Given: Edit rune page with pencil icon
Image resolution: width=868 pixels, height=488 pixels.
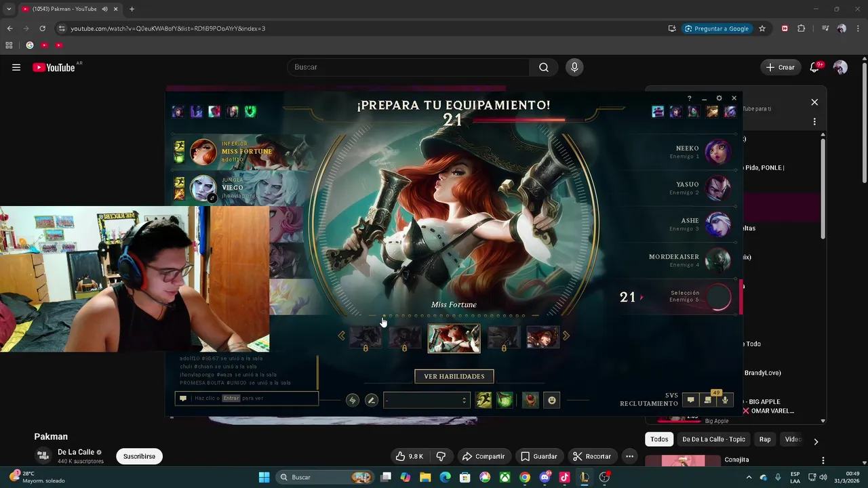Looking at the screenshot, I should tap(371, 401).
